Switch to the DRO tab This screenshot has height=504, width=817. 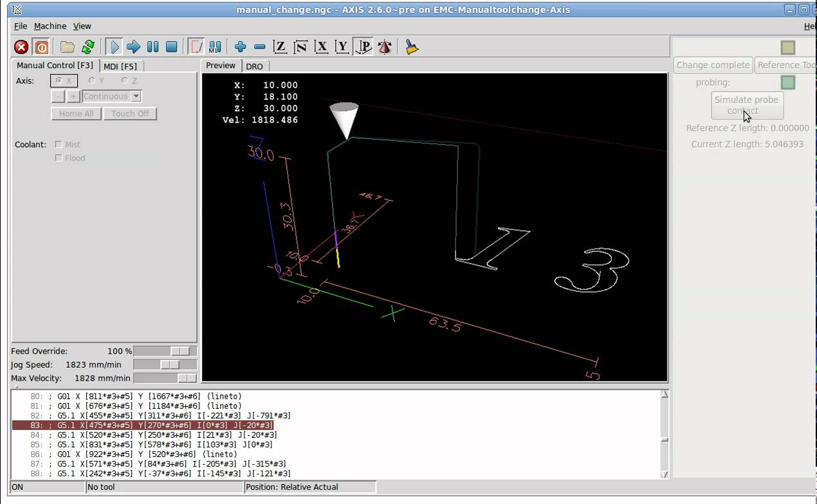(254, 66)
